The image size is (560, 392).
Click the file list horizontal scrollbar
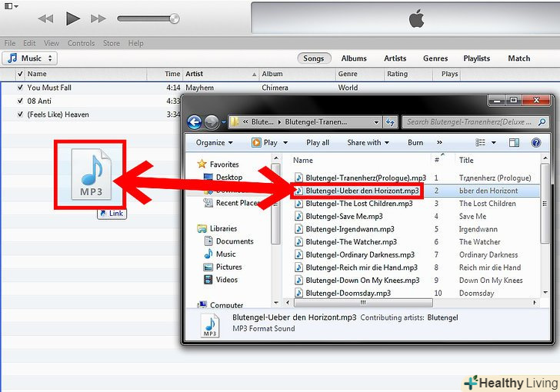click(363, 303)
